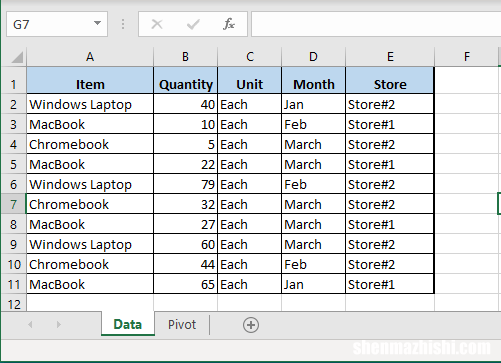
Task: Click the Select All corner triangle
Action: [17, 57]
